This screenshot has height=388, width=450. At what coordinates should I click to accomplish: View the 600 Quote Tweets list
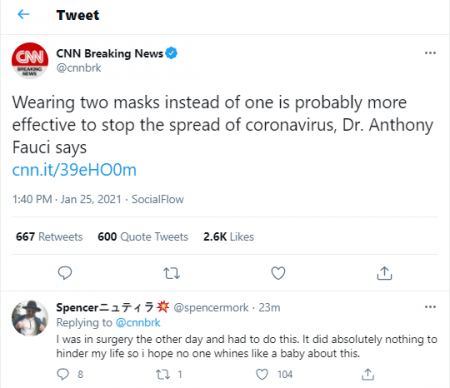point(143,237)
